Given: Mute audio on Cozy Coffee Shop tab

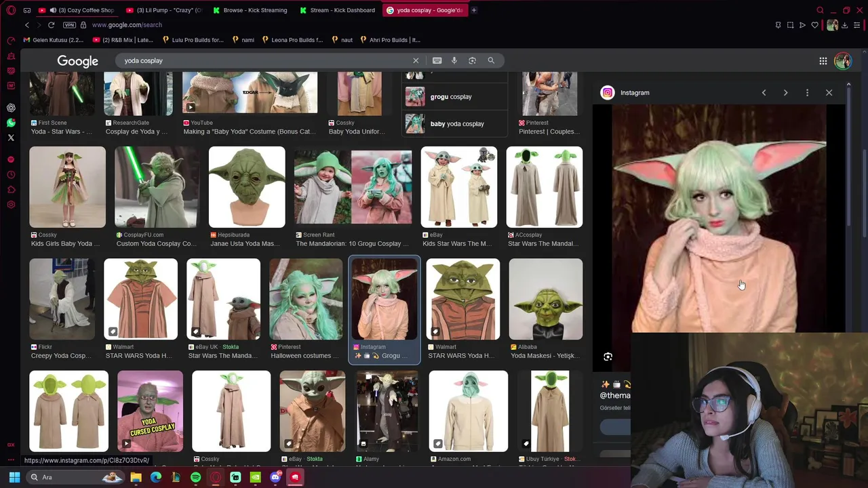Looking at the screenshot, I should point(53,10).
